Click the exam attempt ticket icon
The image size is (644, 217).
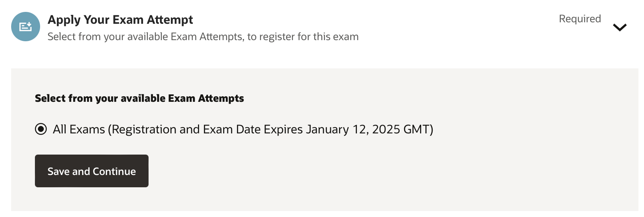25,27
